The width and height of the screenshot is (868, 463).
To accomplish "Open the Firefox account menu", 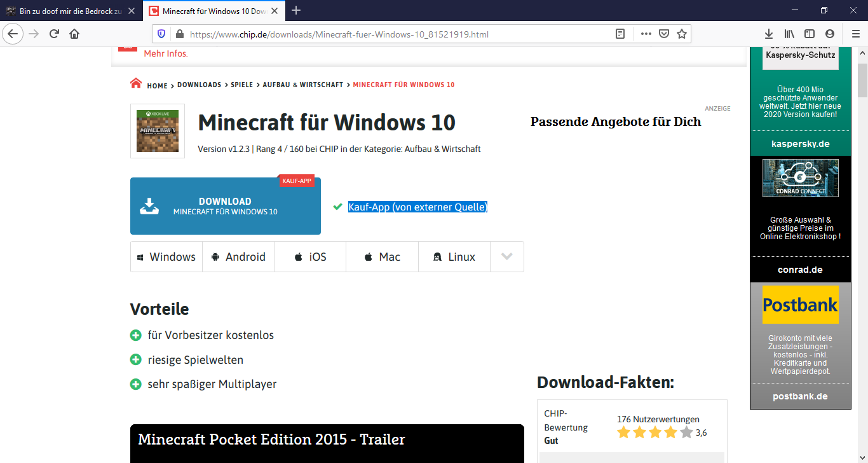I will [x=830, y=34].
